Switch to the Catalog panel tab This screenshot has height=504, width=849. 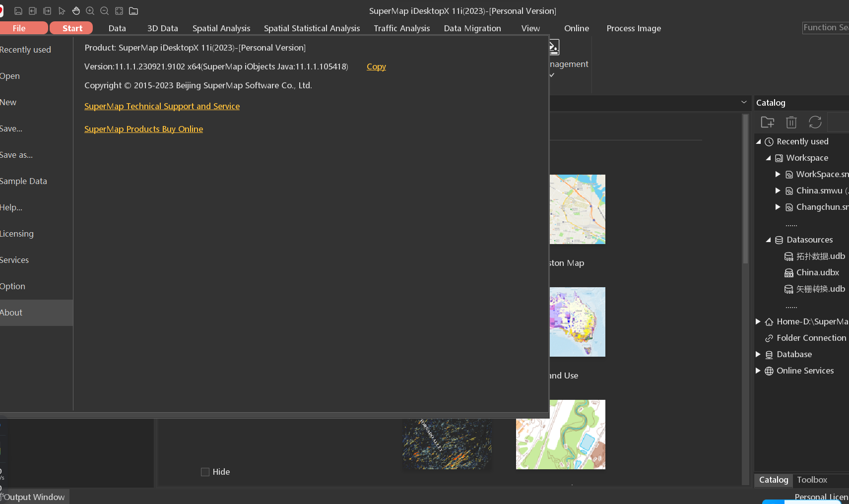tap(773, 480)
